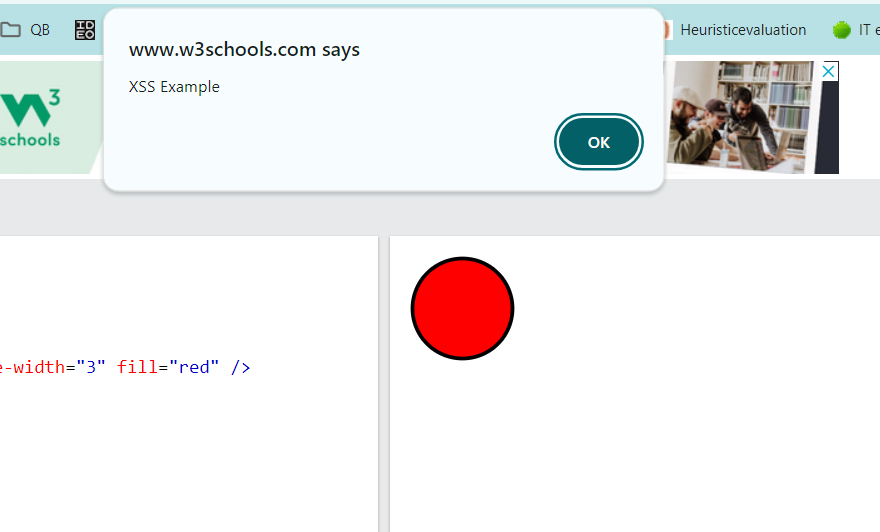Viewport: 880px width, 532px height.
Task: Click OK in the alert dialog
Action: pyautogui.click(x=598, y=142)
